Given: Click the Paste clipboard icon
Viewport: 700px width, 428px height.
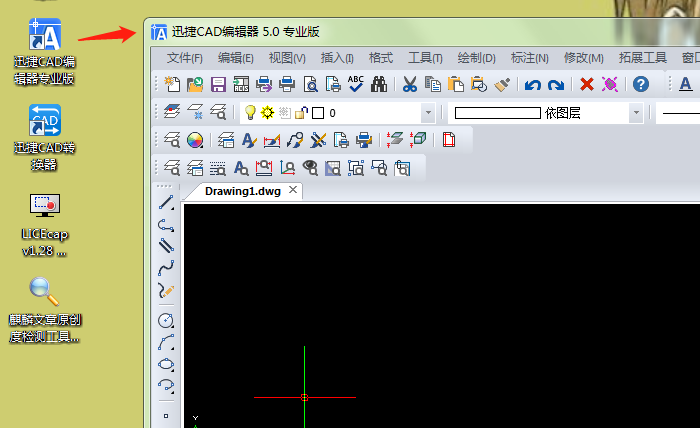Looking at the screenshot, I should pyautogui.click(x=456, y=84).
